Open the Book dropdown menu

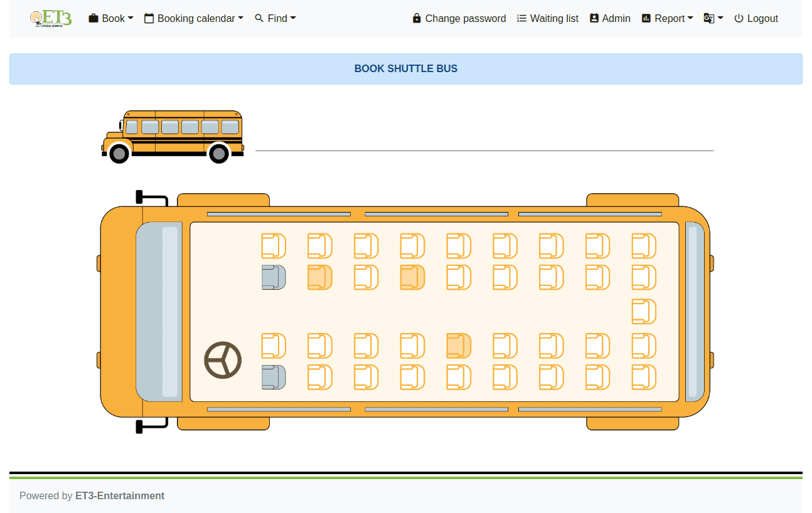(x=111, y=18)
